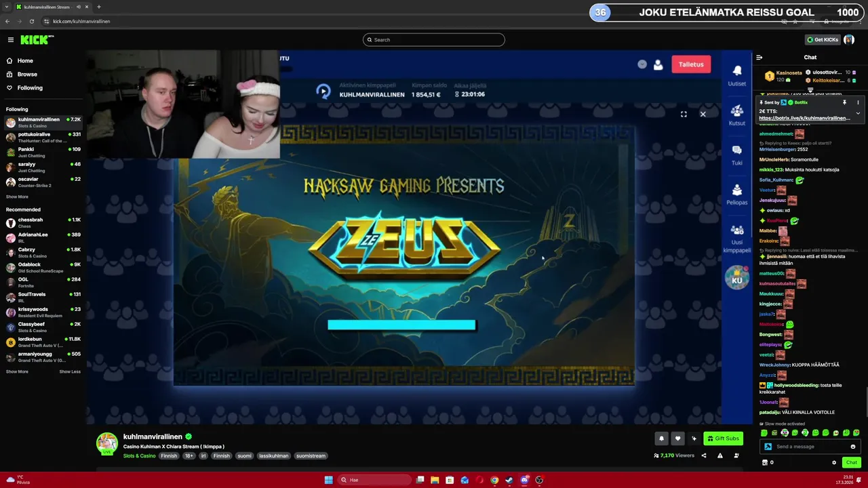Viewport: 868px width, 488px height.
Task: Open three-dot options on pinned message
Action: pos(858,102)
